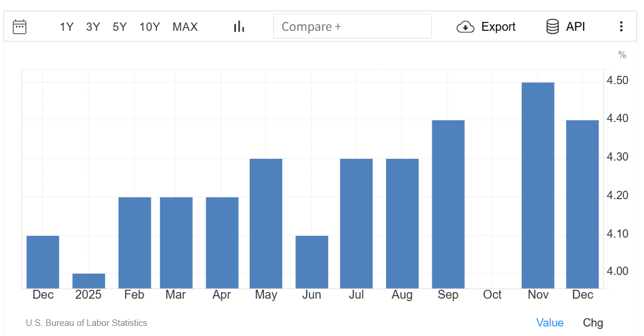Switch to the 3Y time range
Screen dimensions: 644x336
point(93,27)
